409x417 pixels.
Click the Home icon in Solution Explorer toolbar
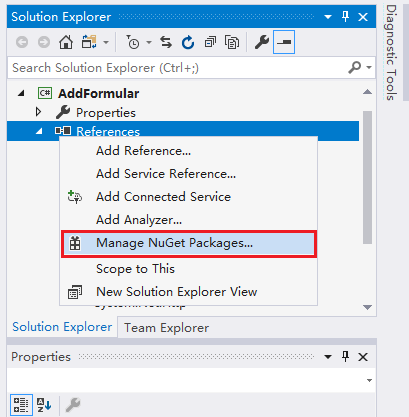[66, 42]
